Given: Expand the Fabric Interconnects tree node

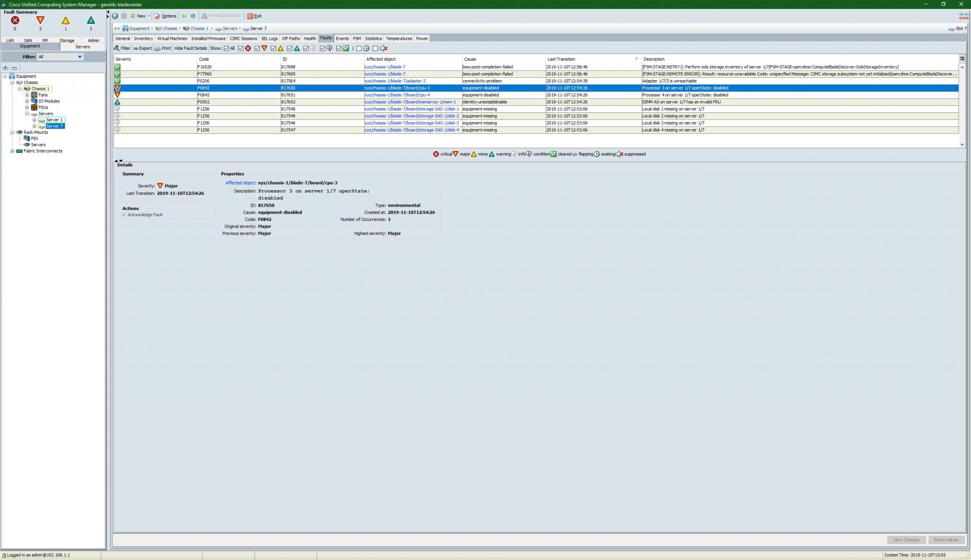Looking at the screenshot, I should coord(12,151).
